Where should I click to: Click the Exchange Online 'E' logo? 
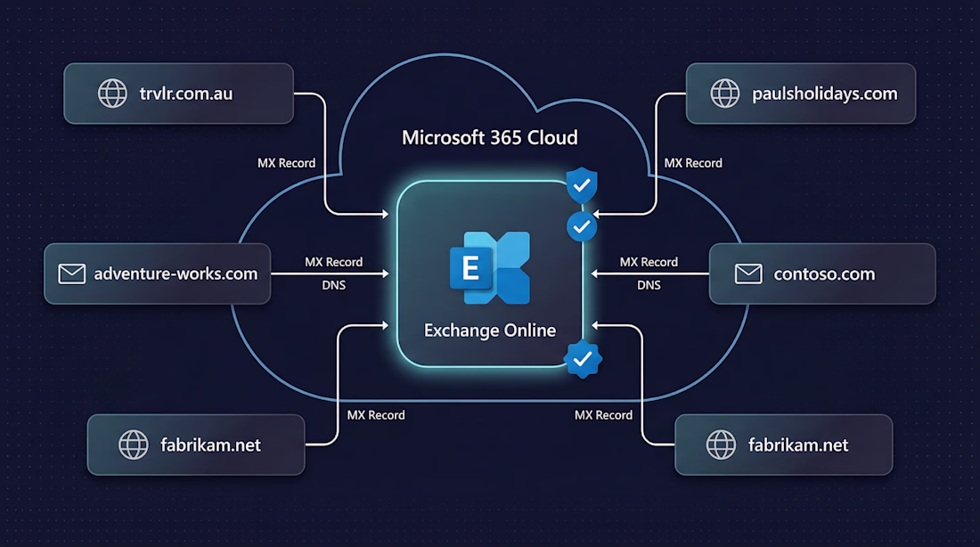pos(490,267)
